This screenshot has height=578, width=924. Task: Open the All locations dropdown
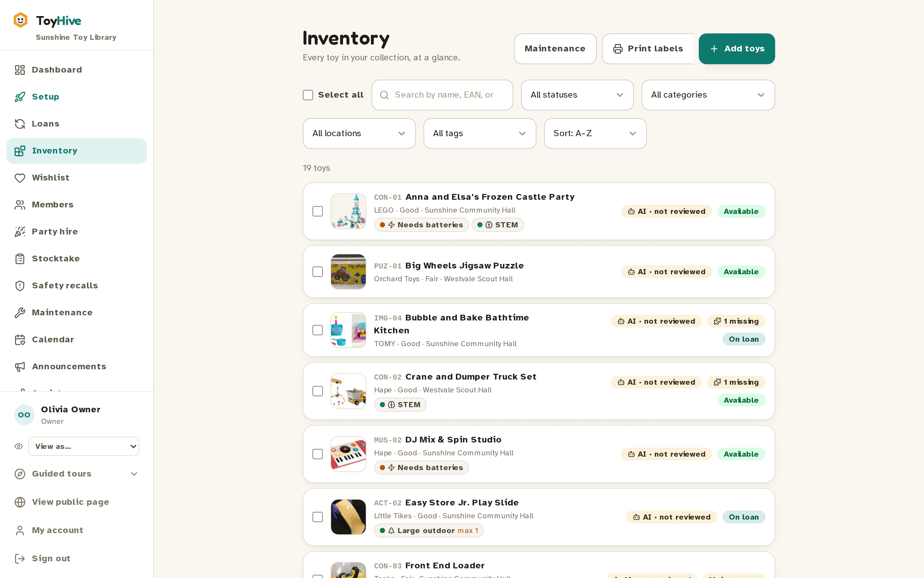click(x=359, y=133)
